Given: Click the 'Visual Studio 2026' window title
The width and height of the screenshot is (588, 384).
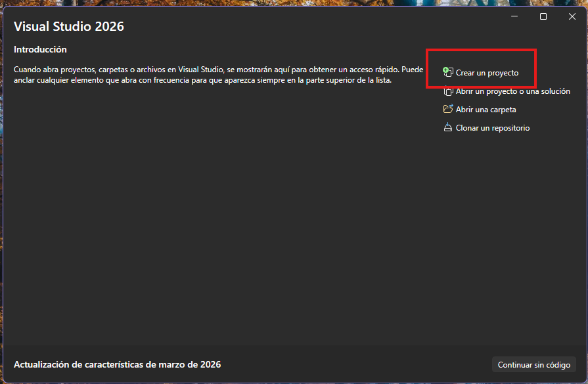Looking at the screenshot, I should point(69,27).
